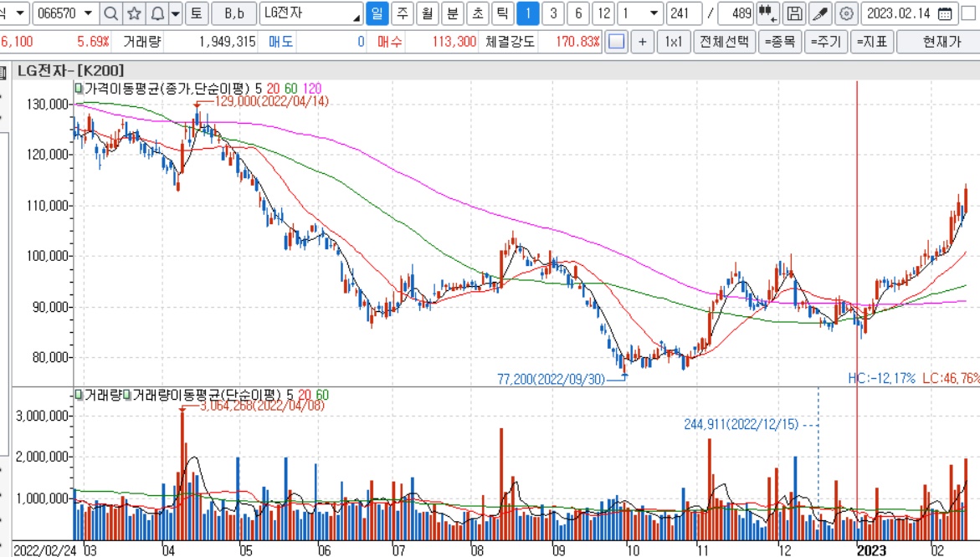Click the 매도 sell label
Image resolution: width=980 pixels, height=557 pixels.
(x=280, y=42)
